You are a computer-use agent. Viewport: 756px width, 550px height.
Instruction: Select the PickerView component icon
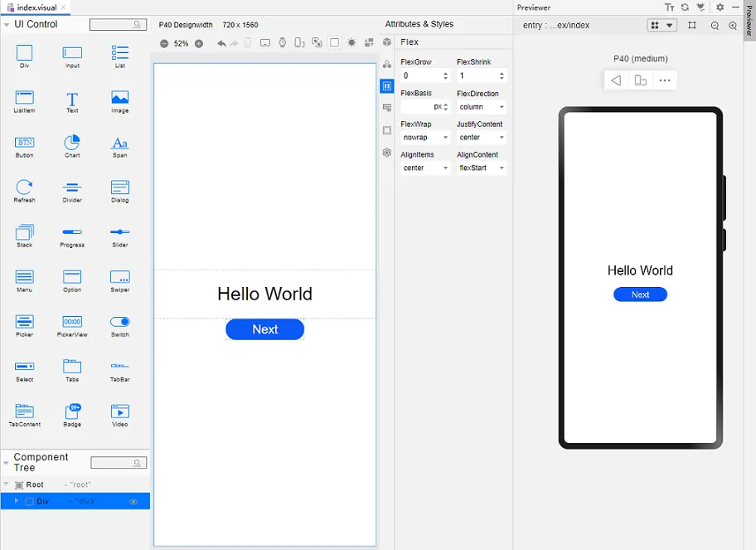[72, 321]
